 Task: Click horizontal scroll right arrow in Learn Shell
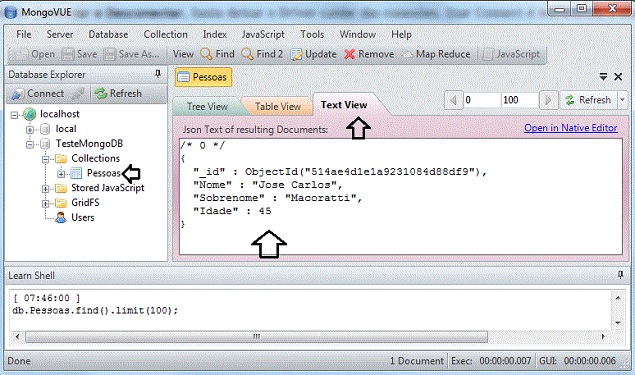coord(603,337)
